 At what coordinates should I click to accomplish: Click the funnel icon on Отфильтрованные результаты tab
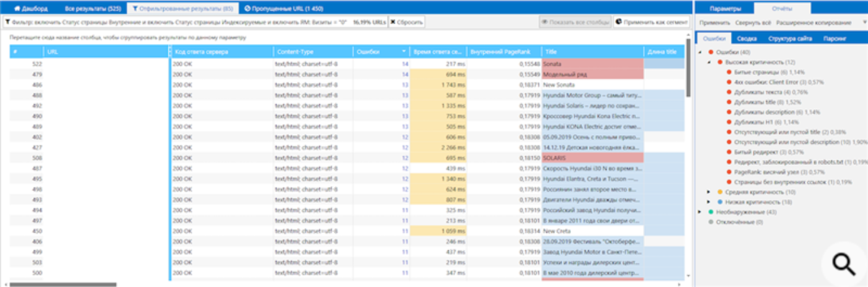(x=135, y=9)
